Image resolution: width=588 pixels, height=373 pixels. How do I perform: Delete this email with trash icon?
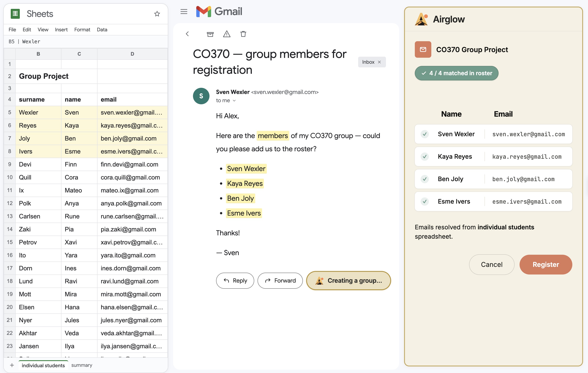click(243, 34)
